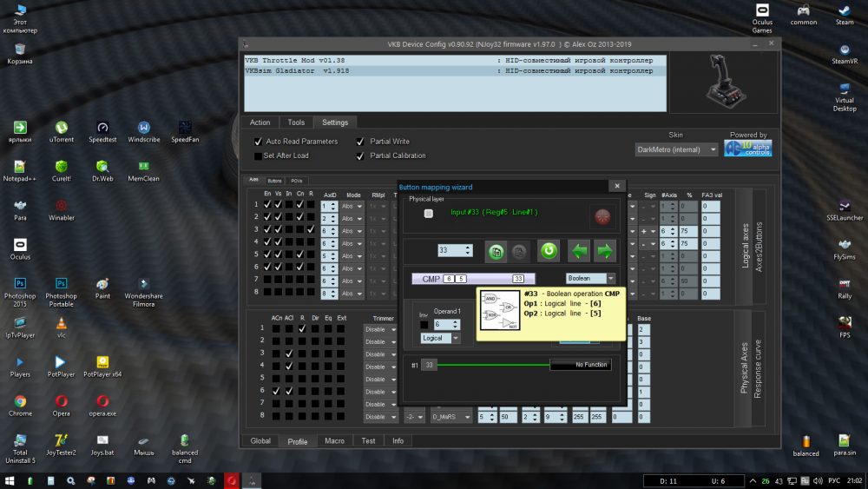Screen dimensions: 868x489
Task: Open the Skin DarkMetro dropdown
Action: 676,149
